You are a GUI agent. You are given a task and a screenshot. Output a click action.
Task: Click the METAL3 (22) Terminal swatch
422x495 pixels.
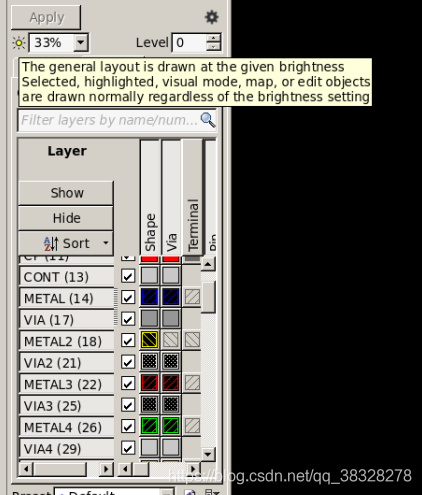pos(192,383)
